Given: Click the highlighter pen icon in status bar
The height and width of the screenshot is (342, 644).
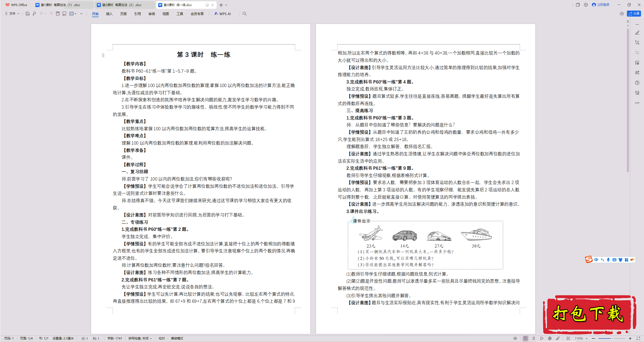Looking at the screenshot, I should point(558,338).
